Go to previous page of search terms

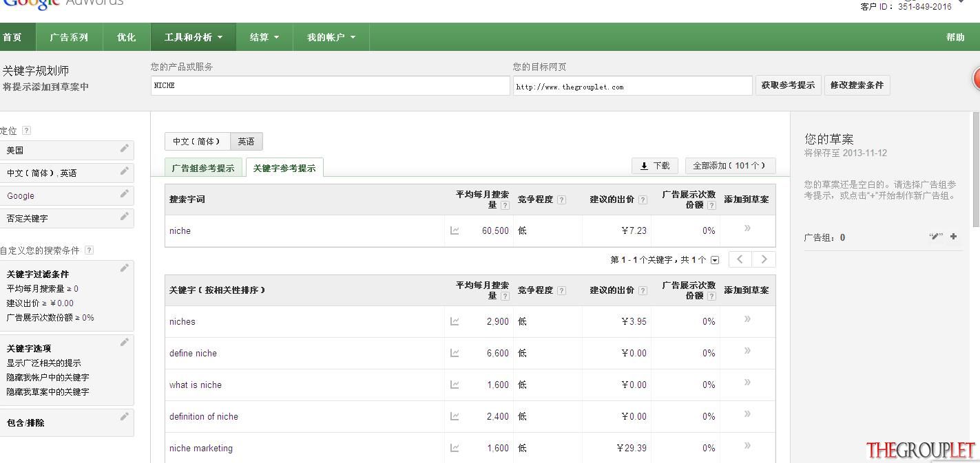[740, 259]
